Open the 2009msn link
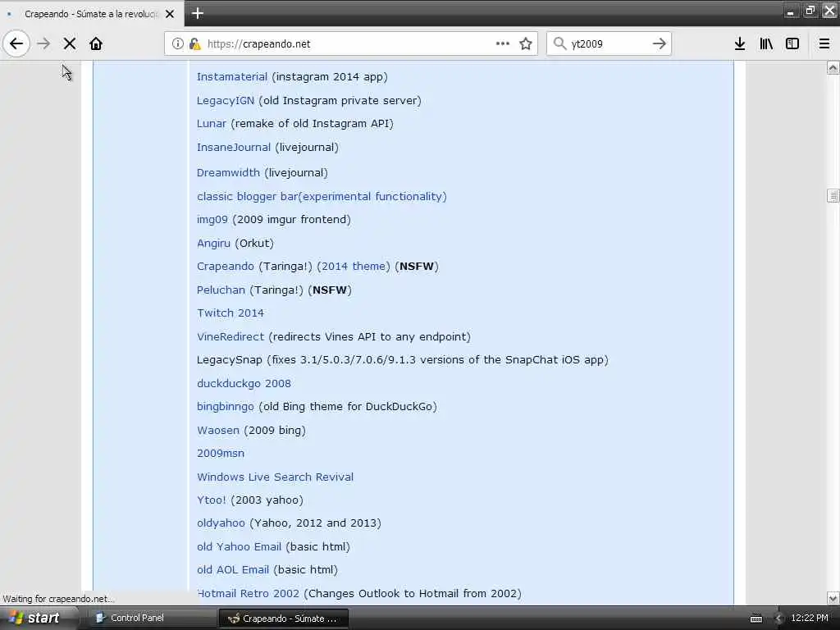Image resolution: width=840 pixels, height=630 pixels. [x=220, y=453]
